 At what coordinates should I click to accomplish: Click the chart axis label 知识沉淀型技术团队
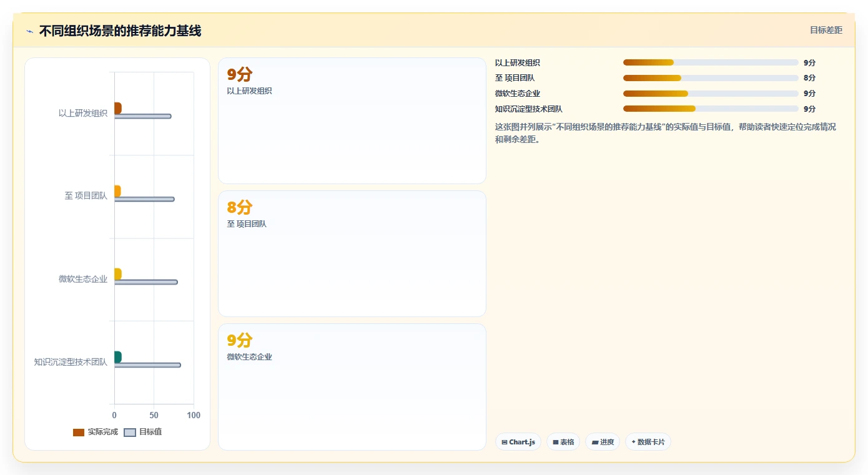coord(71,362)
